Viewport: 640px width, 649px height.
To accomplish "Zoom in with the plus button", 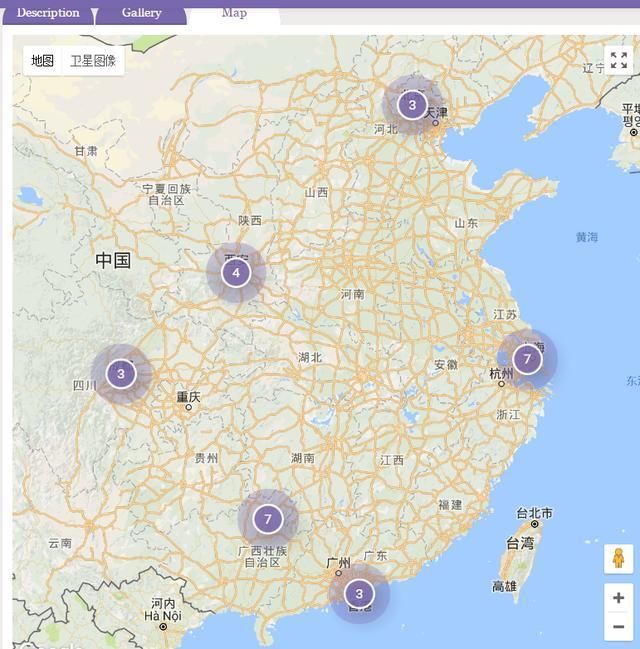I will click(618, 598).
